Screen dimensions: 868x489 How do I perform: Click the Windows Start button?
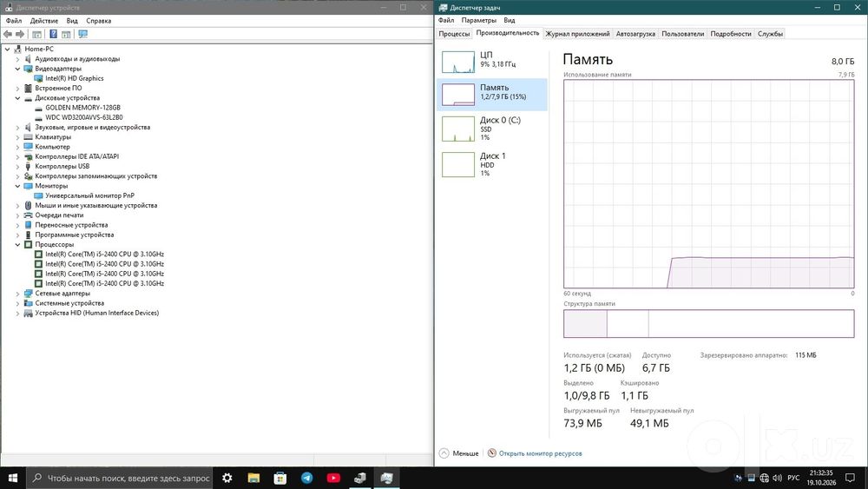(x=13, y=478)
